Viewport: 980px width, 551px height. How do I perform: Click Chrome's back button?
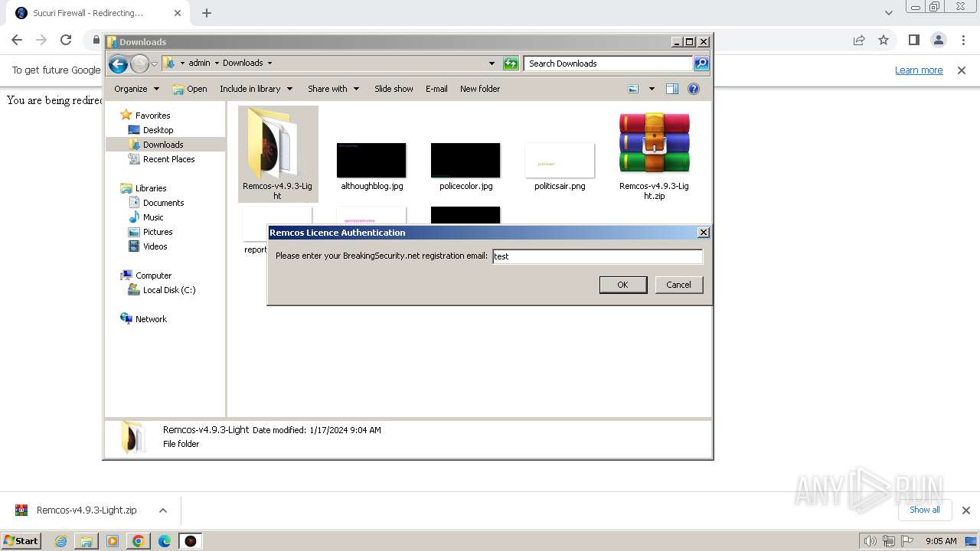[x=17, y=40]
